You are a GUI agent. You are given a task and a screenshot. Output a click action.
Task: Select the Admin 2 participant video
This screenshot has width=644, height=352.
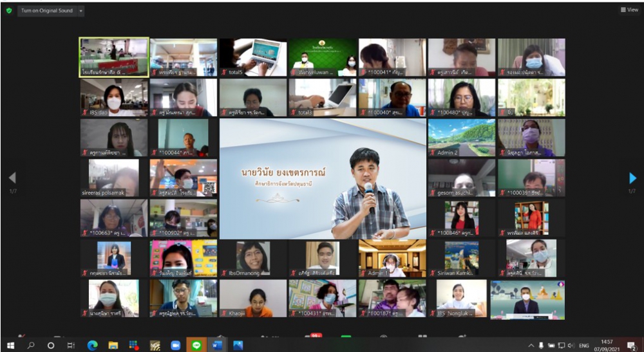[x=461, y=138]
